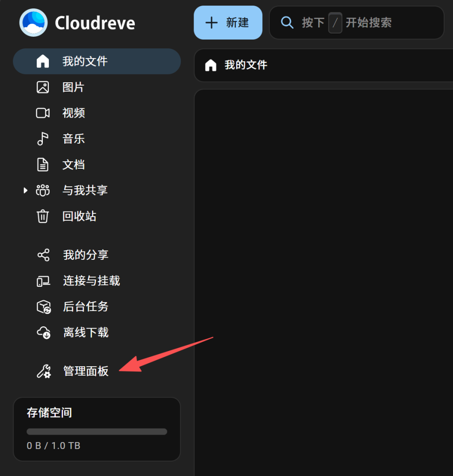453x476 pixels.
Task: Click the magnifier search icon
Action: tap(287, 23)
